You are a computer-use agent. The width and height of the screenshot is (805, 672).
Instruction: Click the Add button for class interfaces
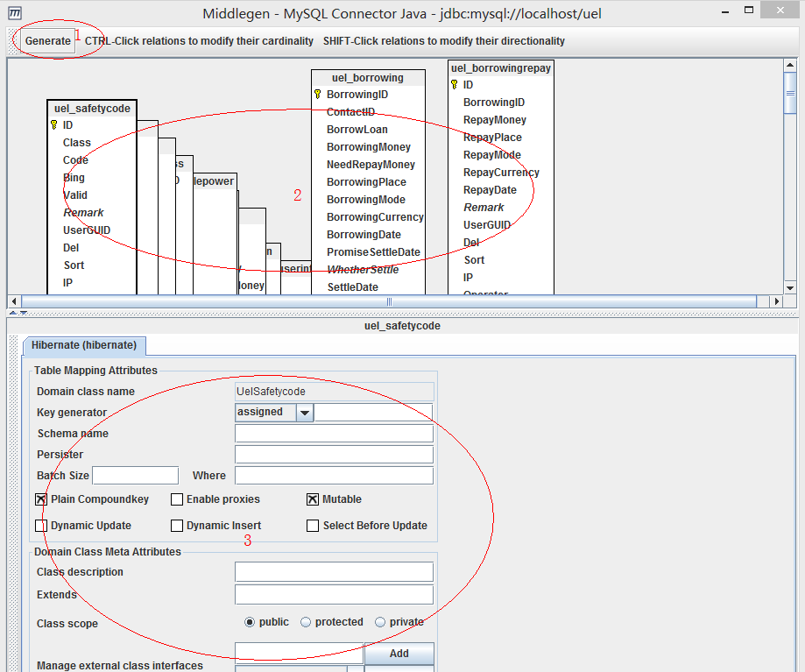(399, 654)
